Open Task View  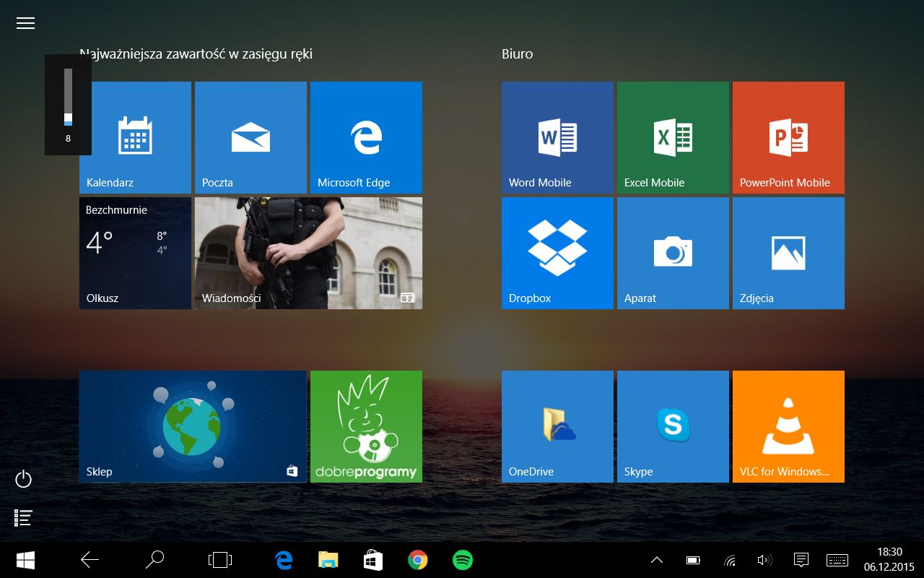pyautogui.click(x=219, y=560)
